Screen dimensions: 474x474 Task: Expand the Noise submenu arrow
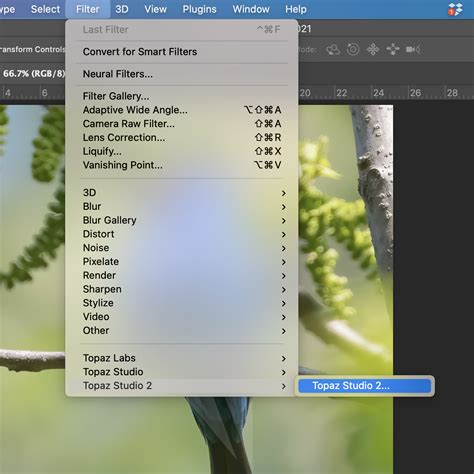283,248
